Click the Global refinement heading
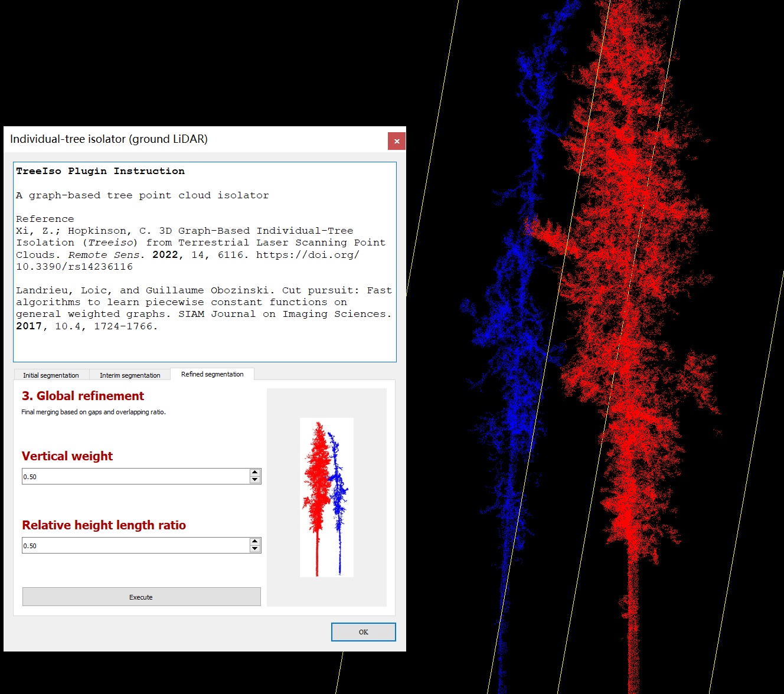 83,396
